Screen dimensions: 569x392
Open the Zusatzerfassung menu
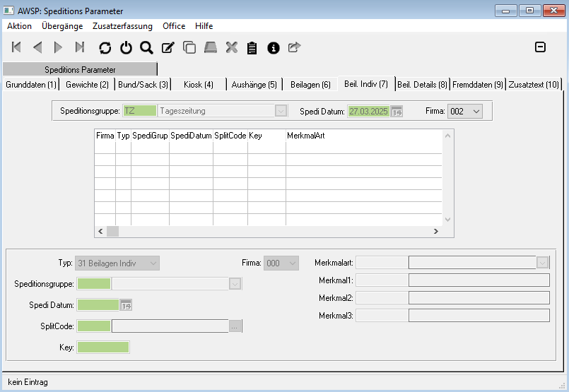click(122, 26)
